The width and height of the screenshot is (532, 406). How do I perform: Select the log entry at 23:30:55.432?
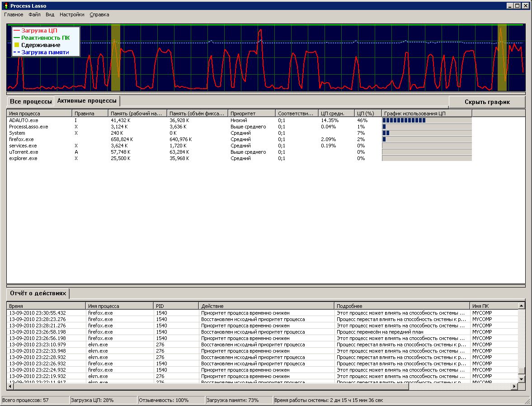[x=262, y=313]
